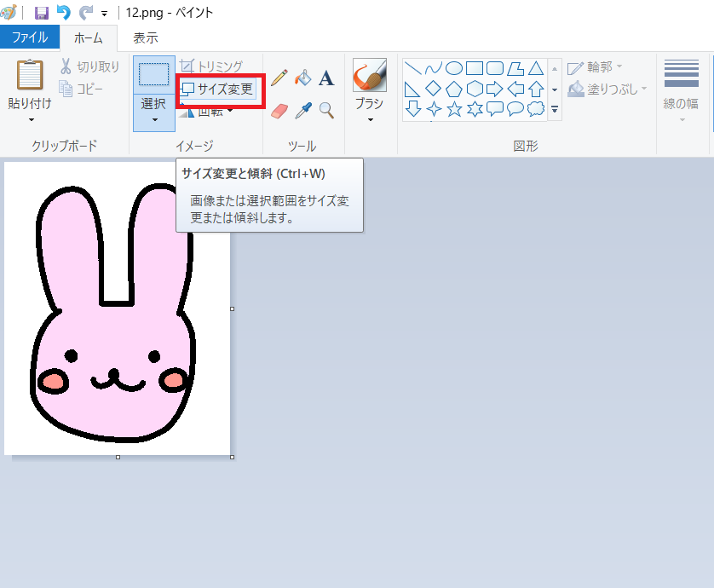Click the 貼り付け clipboard icon
714x588 pixels.
30,75
